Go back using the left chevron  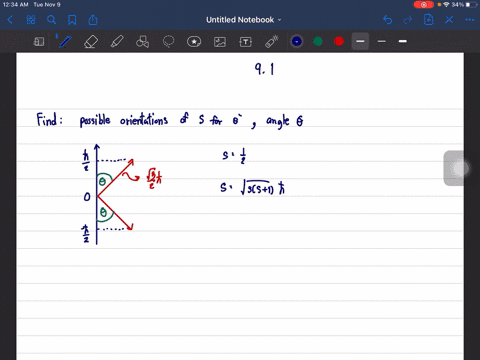(10, 20)
